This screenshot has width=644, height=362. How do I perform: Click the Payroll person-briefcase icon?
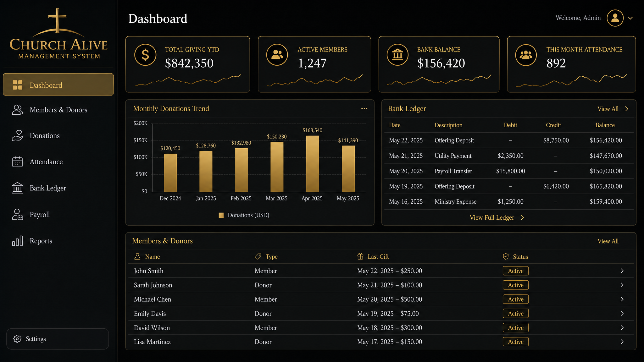(x=18, y=214)
